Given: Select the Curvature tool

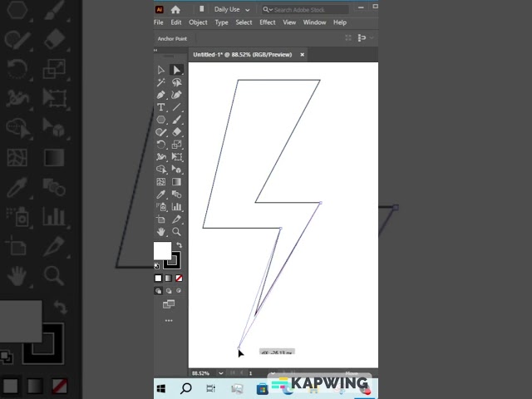Looking at the screenshot, I should tap(176, 95).
